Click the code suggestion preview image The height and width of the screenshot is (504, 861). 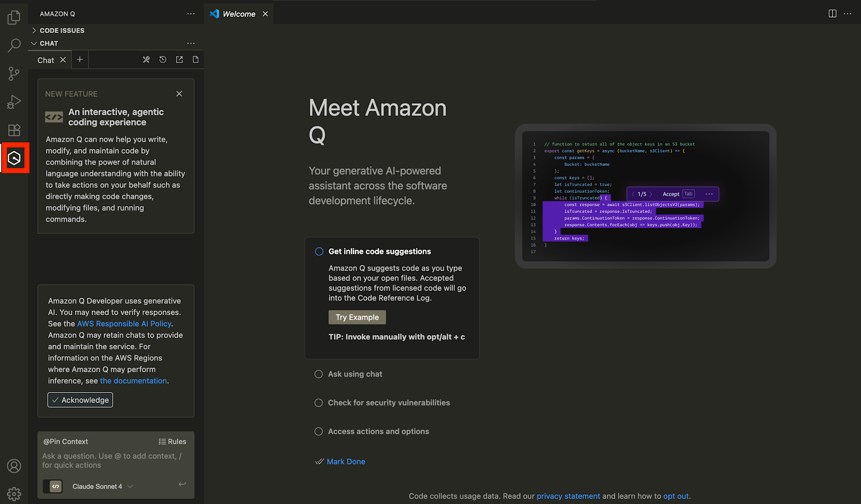[x=645, y=196]
